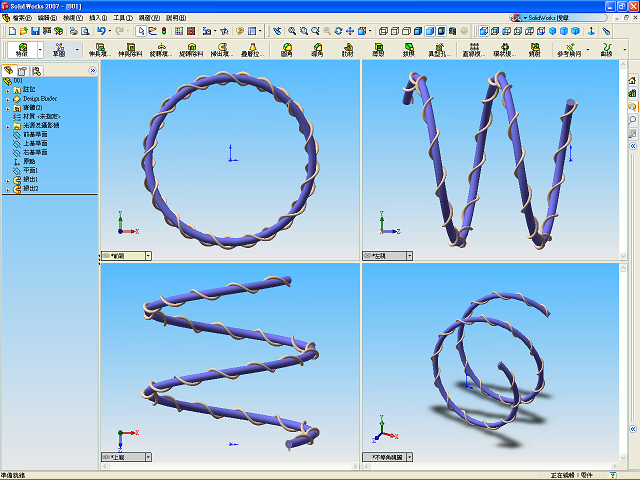Image resolution: width=640 pixels, height=480 pixels.
Task: Click the Zoom to Fit magnifier
Action: 292,31
